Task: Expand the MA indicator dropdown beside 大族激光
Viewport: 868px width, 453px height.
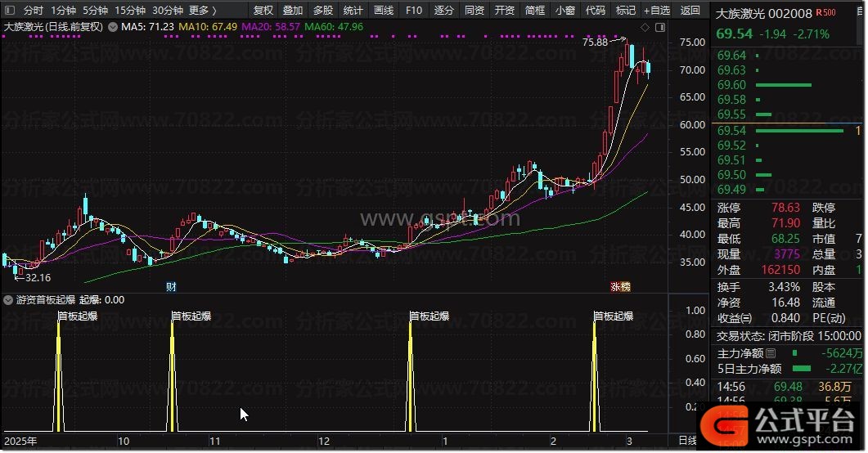Action: coord(113,27)
